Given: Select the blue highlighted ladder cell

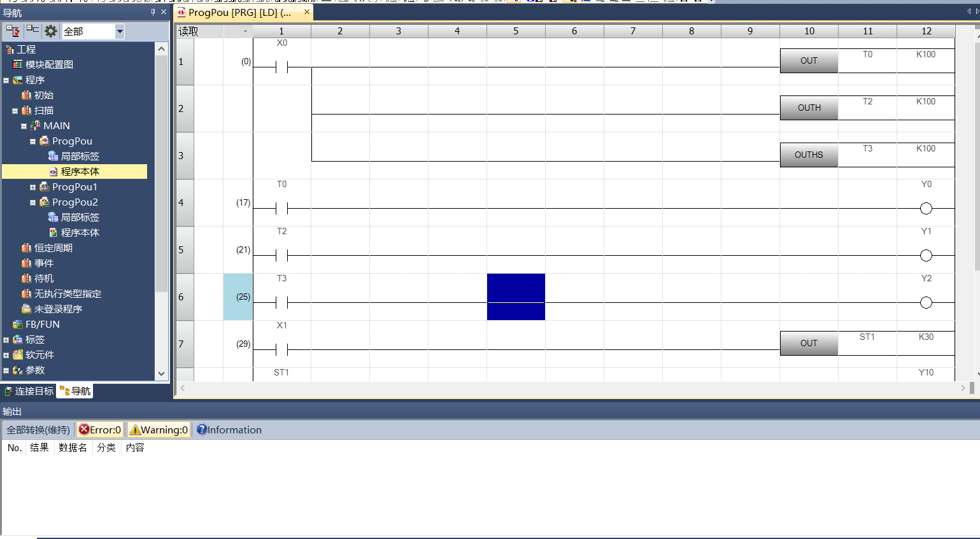Looking at the screenshot, I should pyautogui.click(x=516, y=297).
